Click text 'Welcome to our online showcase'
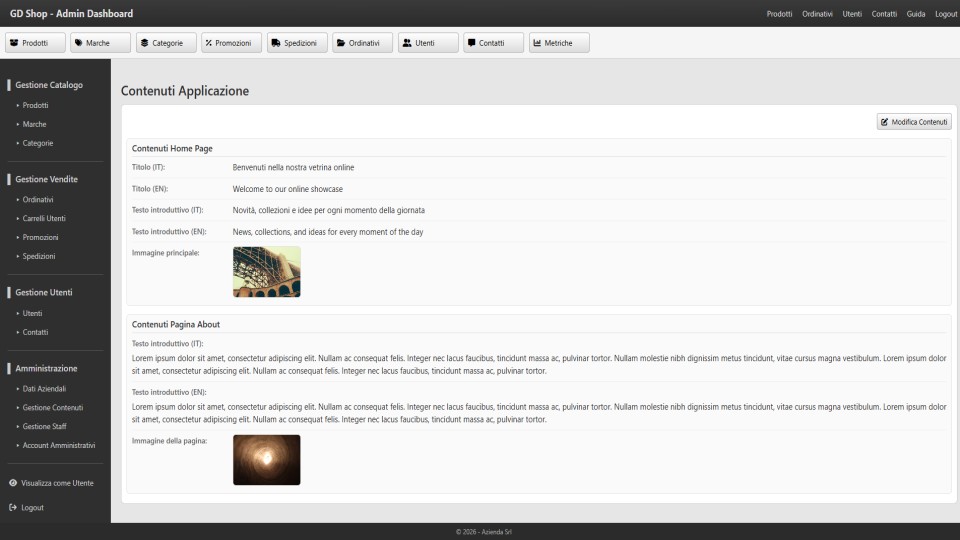This screenshot has width=960, height=540. point(288,189)
